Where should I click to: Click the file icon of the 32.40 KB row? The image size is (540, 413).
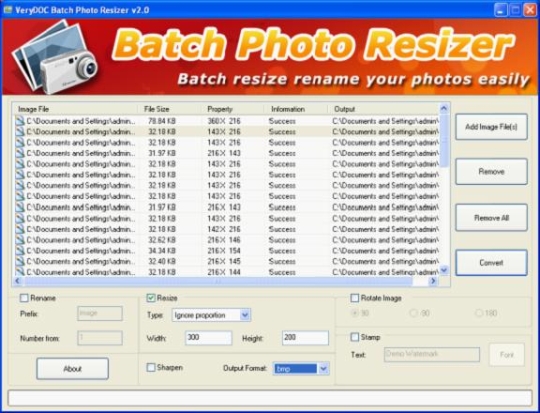20,261
